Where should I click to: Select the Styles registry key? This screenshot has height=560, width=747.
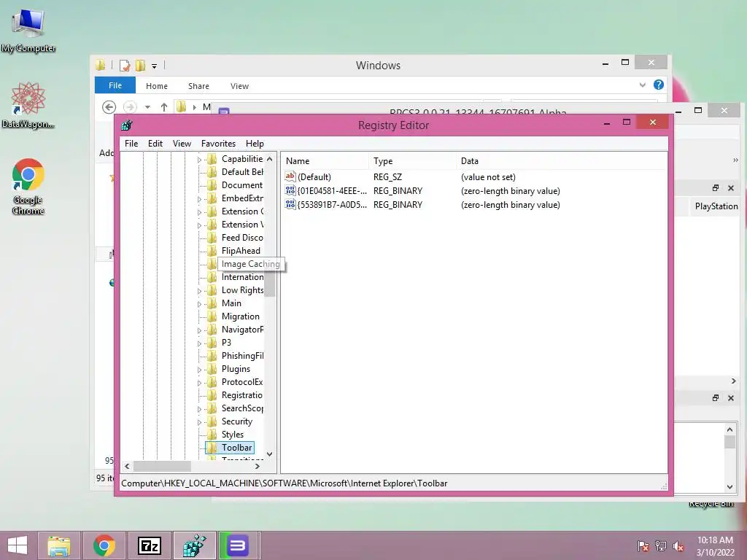point(233,435)
